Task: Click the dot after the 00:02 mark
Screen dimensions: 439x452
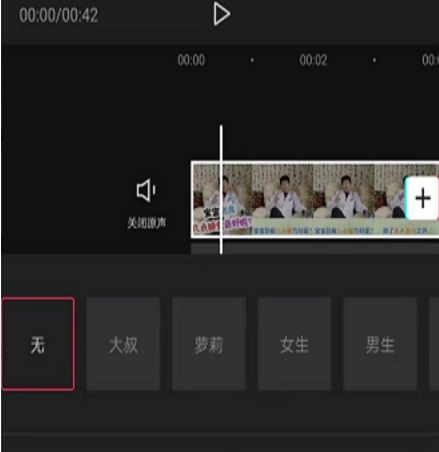Action: (x=374, y=60)
